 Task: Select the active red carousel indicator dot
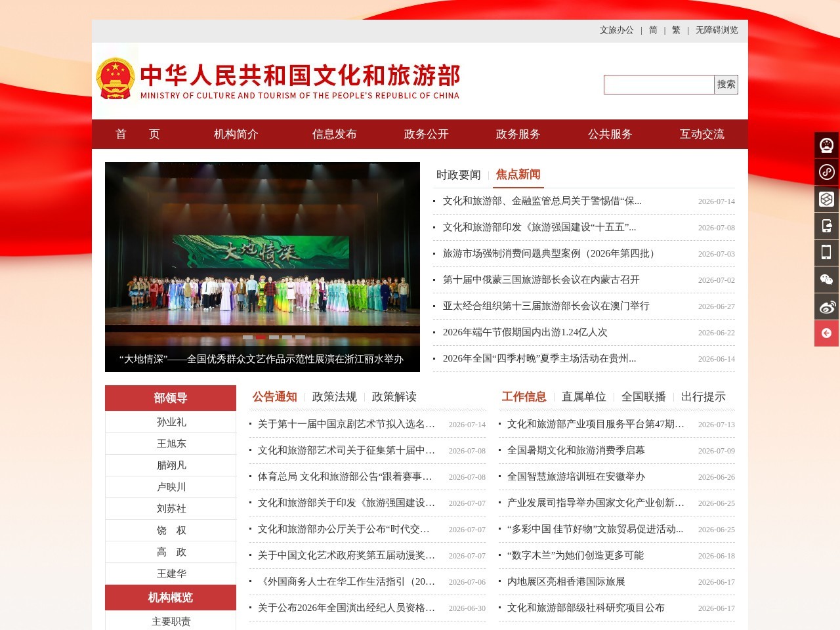(x=261, y=337)
